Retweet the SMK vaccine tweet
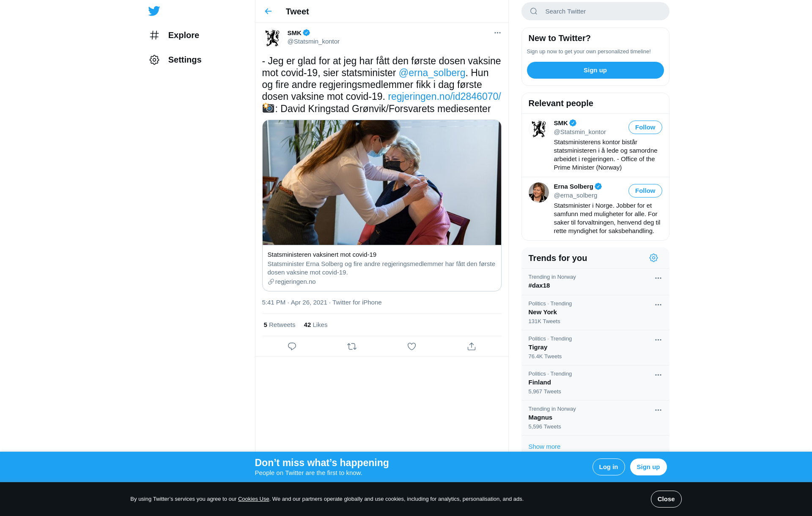The width and height of the screenshot is (812, 516). 352,346
